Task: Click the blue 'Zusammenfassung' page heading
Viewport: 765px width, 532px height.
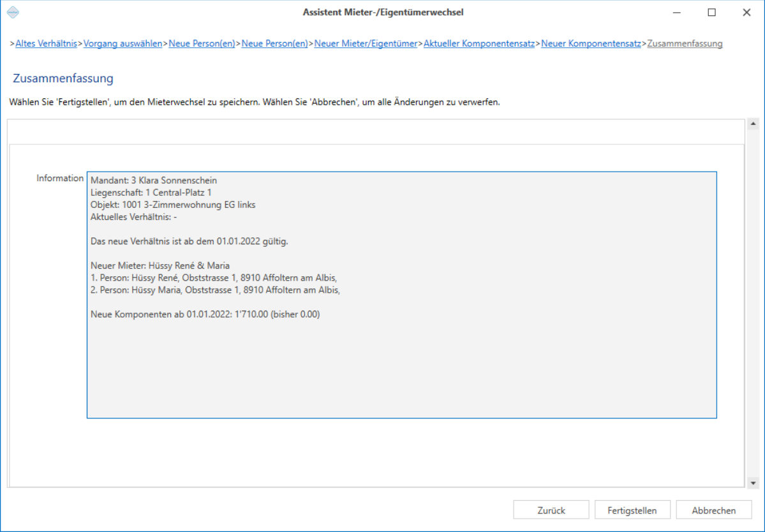Action: click(63, 78)
